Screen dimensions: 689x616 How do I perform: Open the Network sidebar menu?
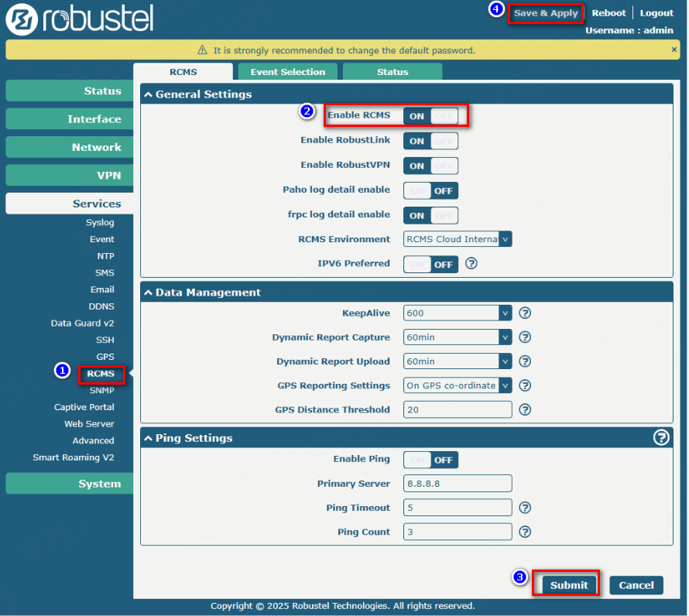70,147
